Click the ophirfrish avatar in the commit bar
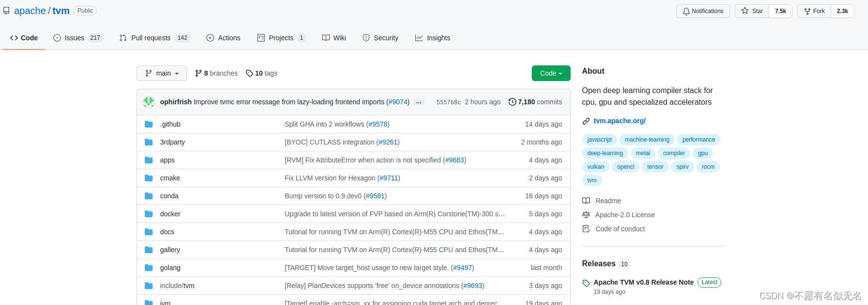The width and height of the screenshot is (868, 305). (x=149, y=102)
